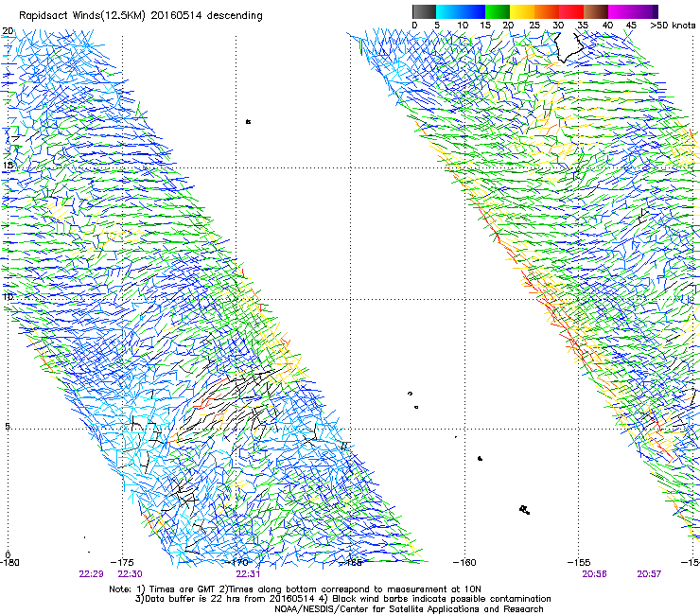This screenshot has height=615, width=700.
Task: Click the '20:56' pass time label
Action: pos(594,574)
